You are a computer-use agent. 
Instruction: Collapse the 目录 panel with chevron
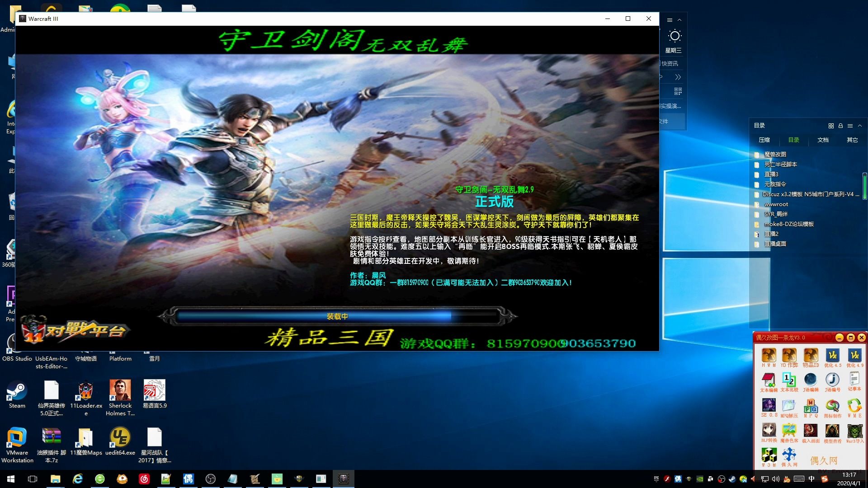(x=860, y=126)
